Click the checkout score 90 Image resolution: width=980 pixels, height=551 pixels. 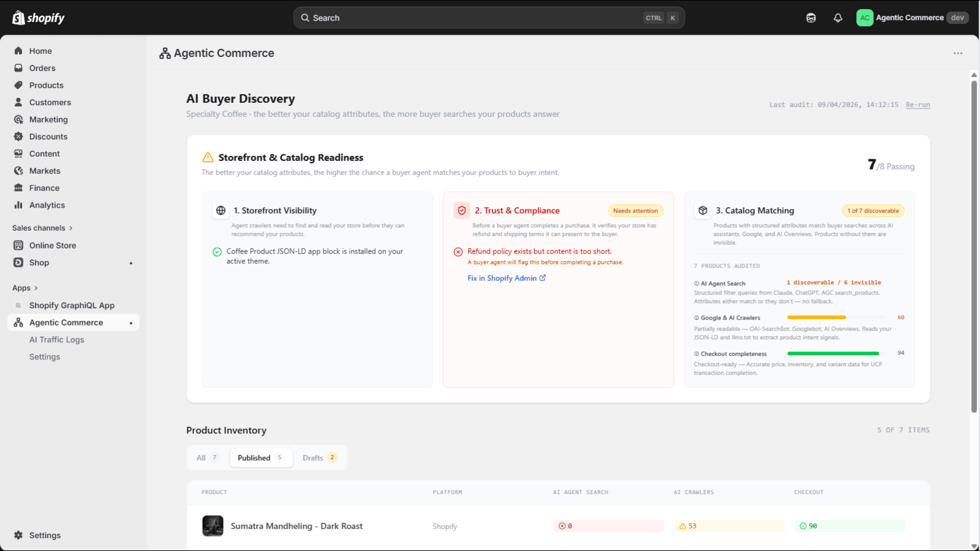pyautogui.click(x=850, y=526)
